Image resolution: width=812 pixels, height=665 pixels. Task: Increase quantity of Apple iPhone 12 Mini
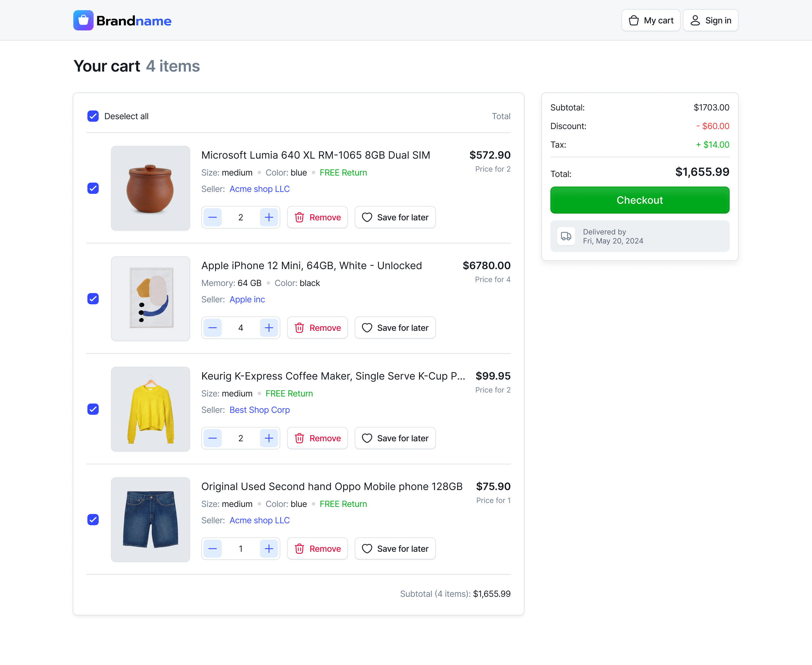point(269,327)
